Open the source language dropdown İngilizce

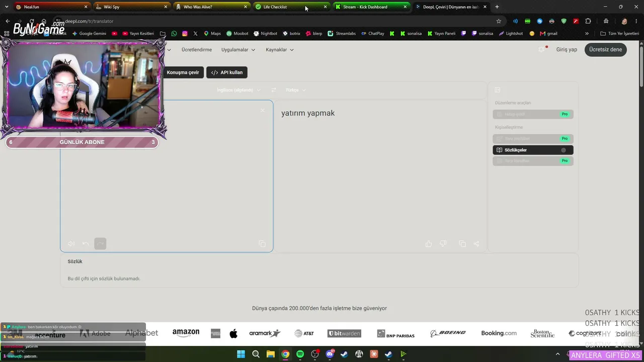pos(238,90)
